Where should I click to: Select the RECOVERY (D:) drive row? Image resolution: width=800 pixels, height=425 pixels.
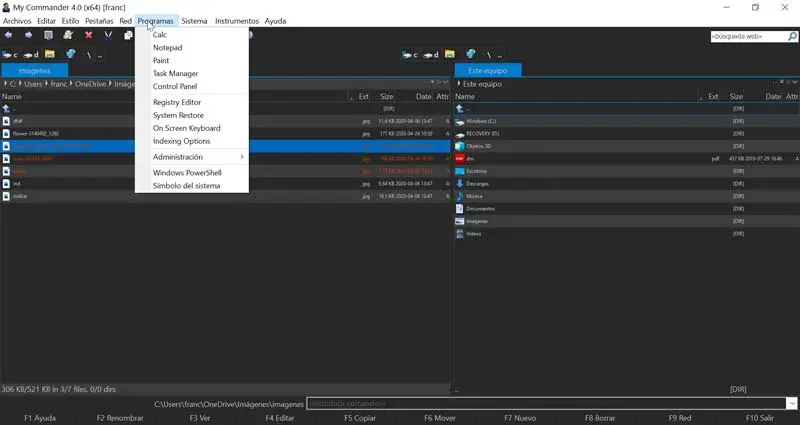point(627,134)
